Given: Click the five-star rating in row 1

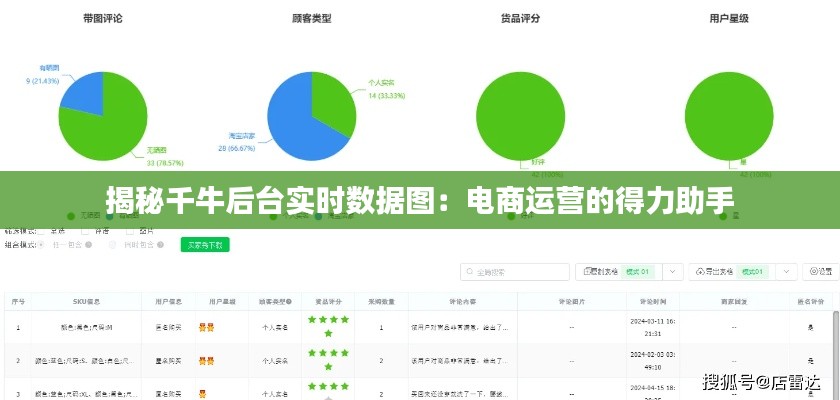Looking at the screenshot, I should click(328, 326).
